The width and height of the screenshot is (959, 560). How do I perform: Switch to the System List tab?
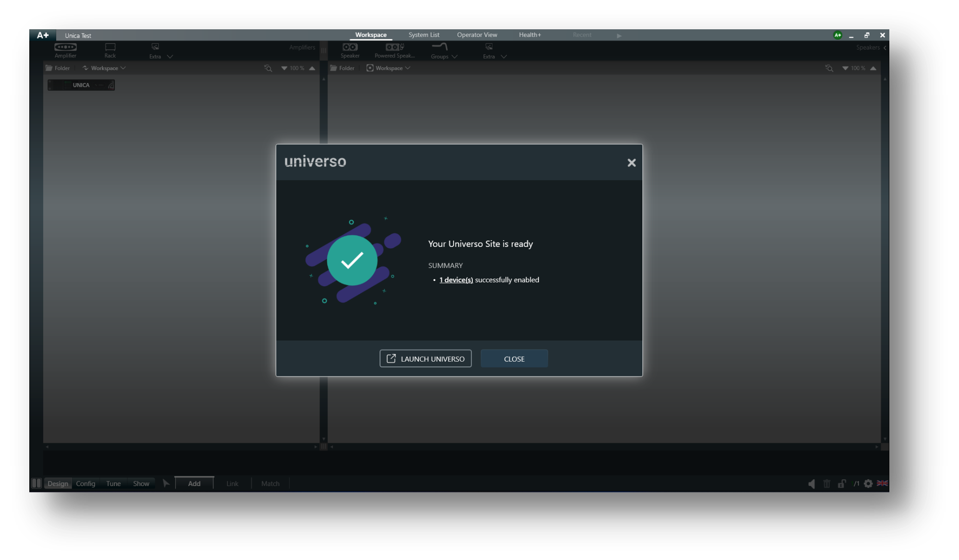(424, 35)
